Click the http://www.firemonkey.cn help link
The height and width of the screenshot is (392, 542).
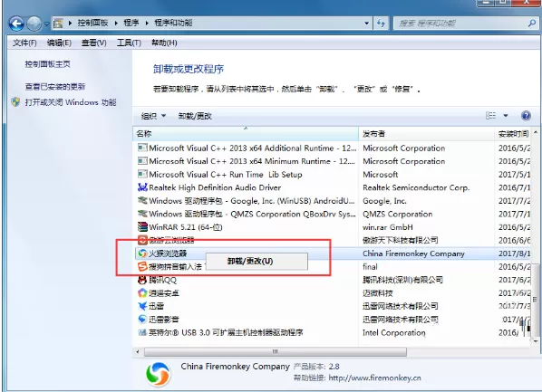(374, 378)
